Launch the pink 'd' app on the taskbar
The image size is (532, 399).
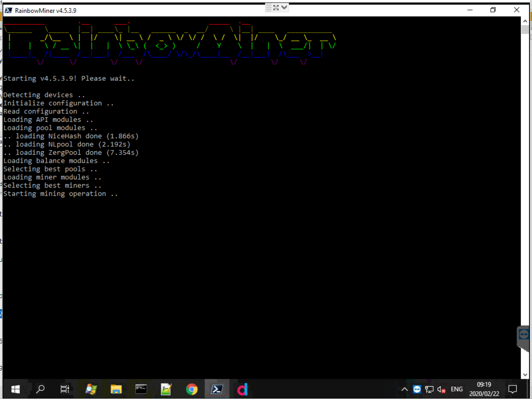(x=242, y=389)
